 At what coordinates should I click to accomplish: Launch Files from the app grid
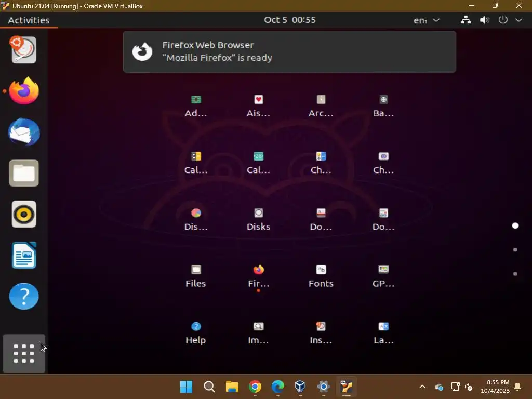tap(196, 276)
